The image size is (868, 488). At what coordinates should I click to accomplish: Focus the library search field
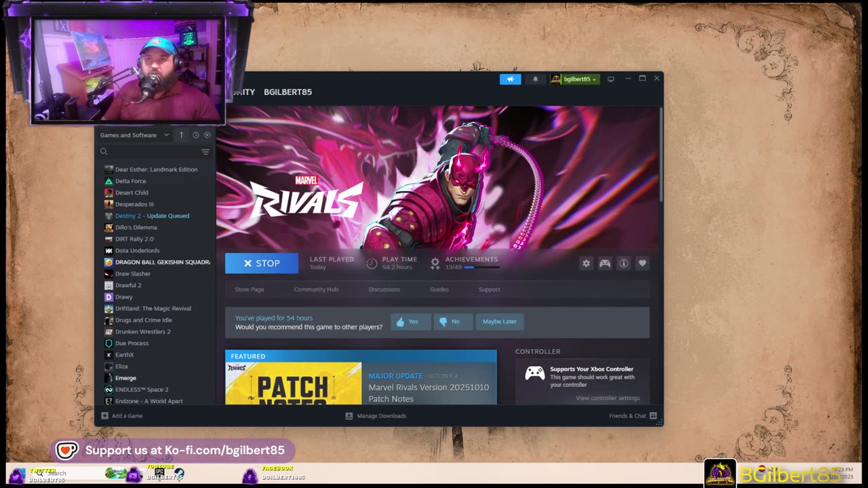click(x=155, y=152)
